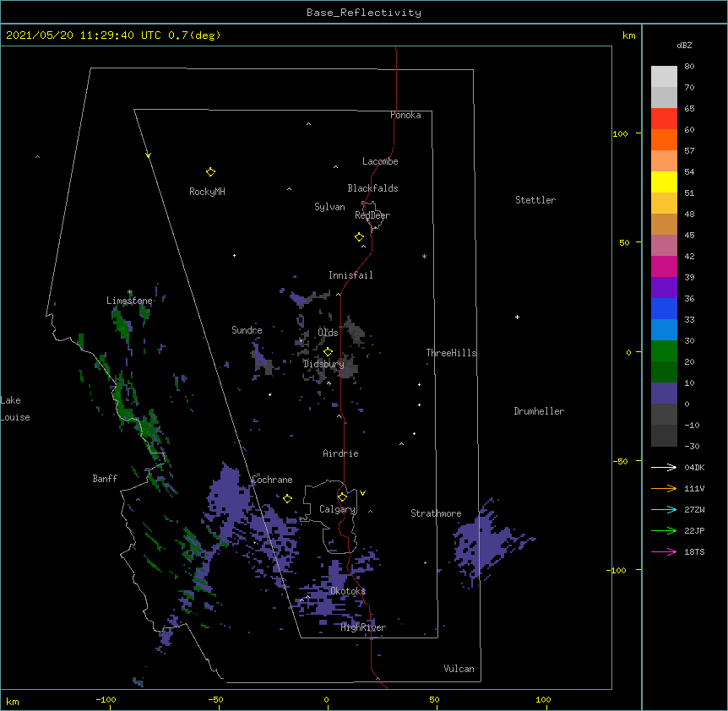Click the orange 111V arrow in legend
The image size is (728, 711).
coord(664,488)
